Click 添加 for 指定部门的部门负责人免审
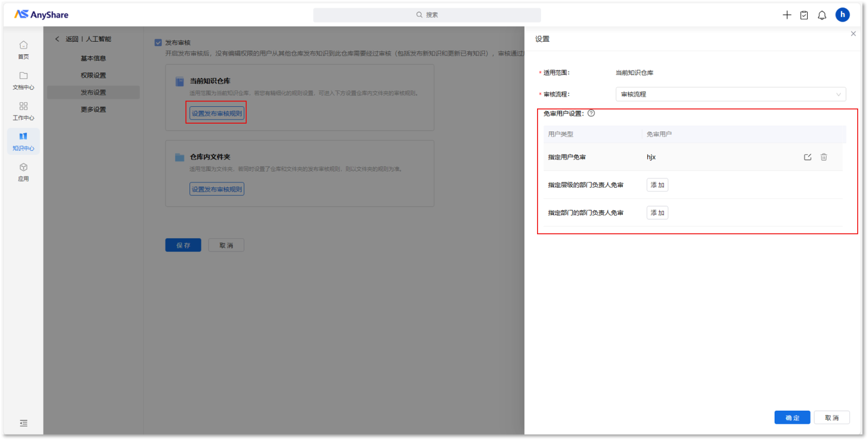868x440 pixels. tap(657, 213)
